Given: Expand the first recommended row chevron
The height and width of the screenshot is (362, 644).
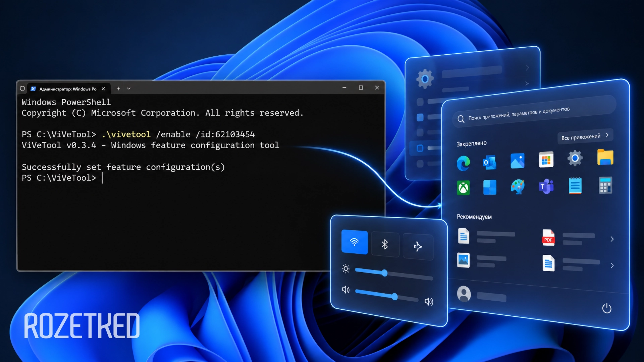Looking at the screenshot, I should point(612,239).
